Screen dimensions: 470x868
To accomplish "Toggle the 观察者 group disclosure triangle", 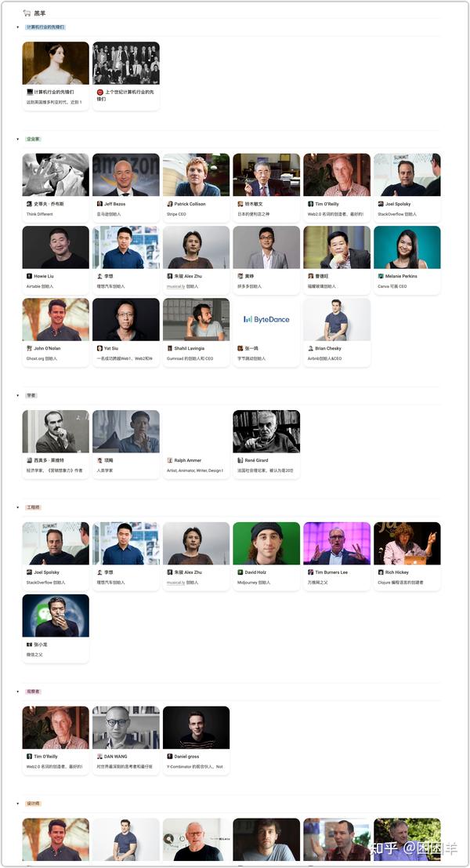I will [18, 692].
